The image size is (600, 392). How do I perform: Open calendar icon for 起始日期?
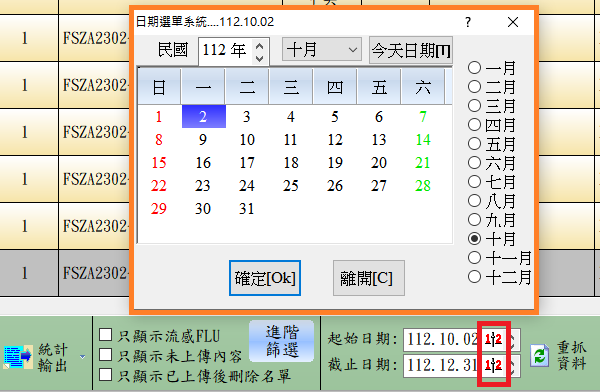tap(493, 339)
